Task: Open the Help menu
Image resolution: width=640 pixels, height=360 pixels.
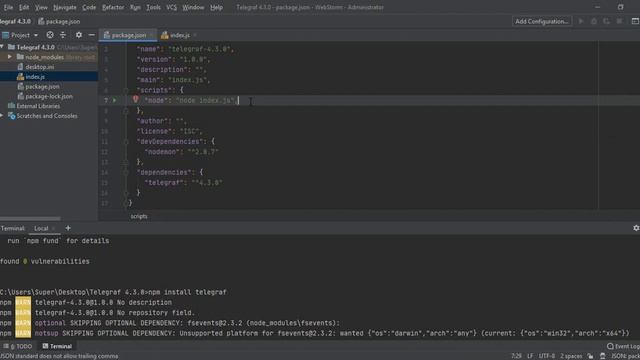Action: point(216,7)
